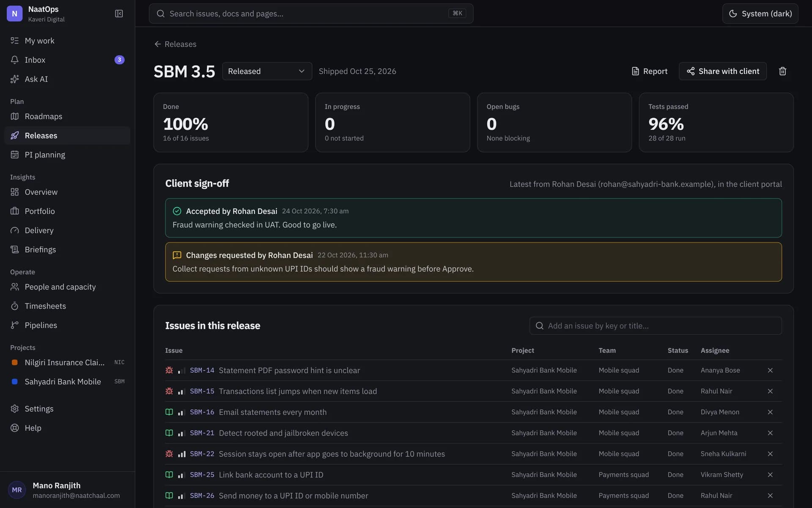The width and height of the screenshot is (812, 508).
Task: Remove SBM-22 from the release
Action: point(770,454)
